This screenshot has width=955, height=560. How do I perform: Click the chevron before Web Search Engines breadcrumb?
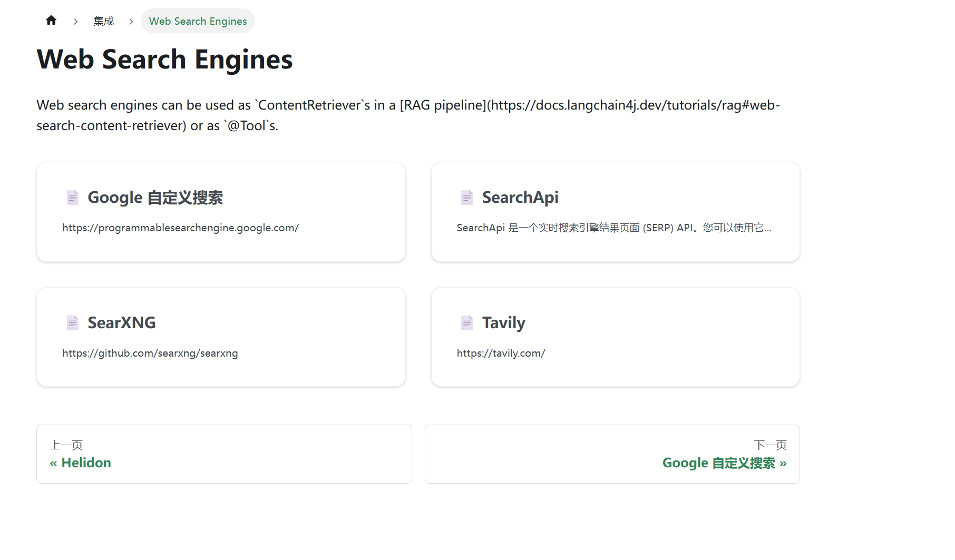131,22
